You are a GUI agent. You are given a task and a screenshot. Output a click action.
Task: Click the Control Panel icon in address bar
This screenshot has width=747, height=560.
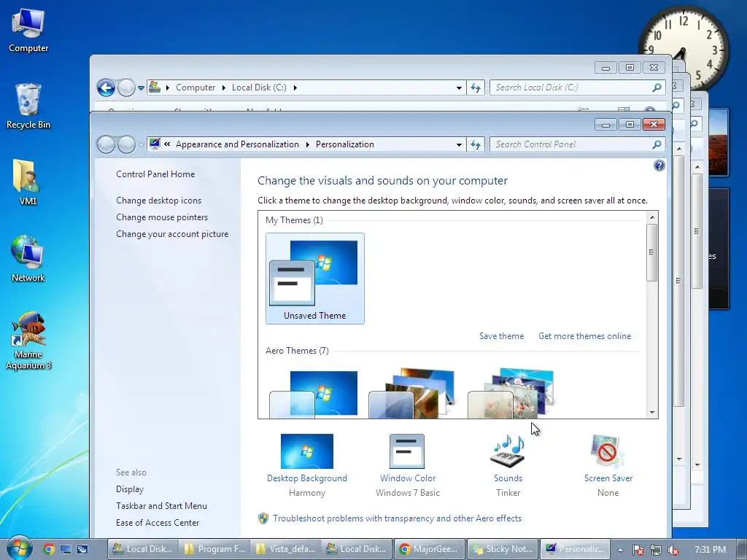155,144
